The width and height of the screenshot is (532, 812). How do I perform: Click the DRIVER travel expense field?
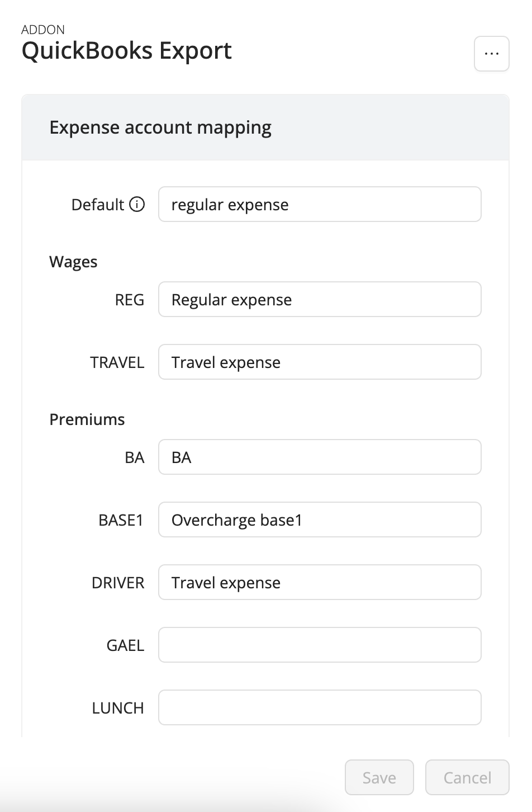tap(320, 582)
